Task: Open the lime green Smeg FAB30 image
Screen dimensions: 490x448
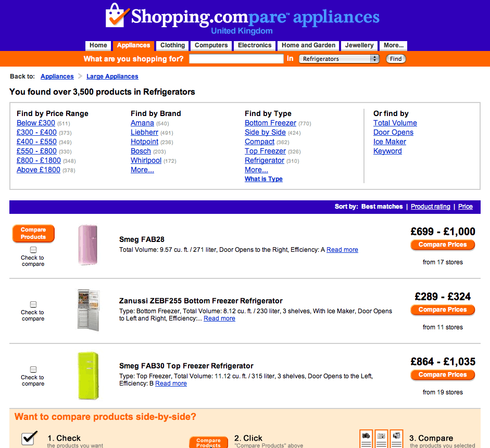Action: pyautogui.click(x=89, y=376)
